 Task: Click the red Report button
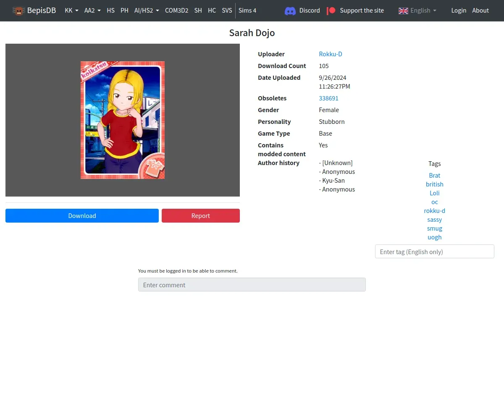(201, 215)
